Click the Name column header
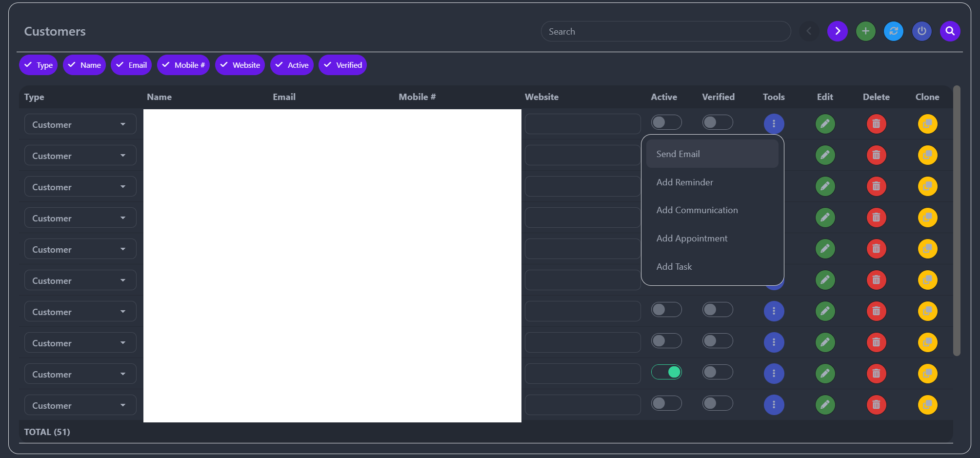This screenshot has width=980, height=458. (x=159, y=97)
